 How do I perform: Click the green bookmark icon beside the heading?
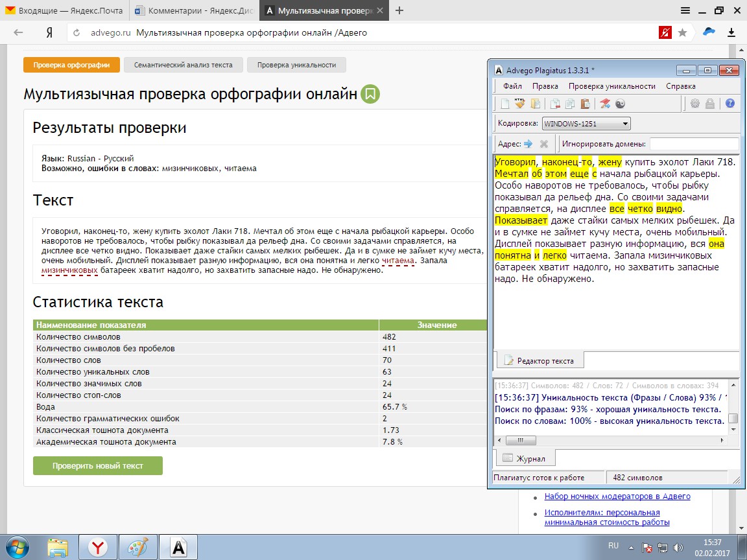click(370, 94)
